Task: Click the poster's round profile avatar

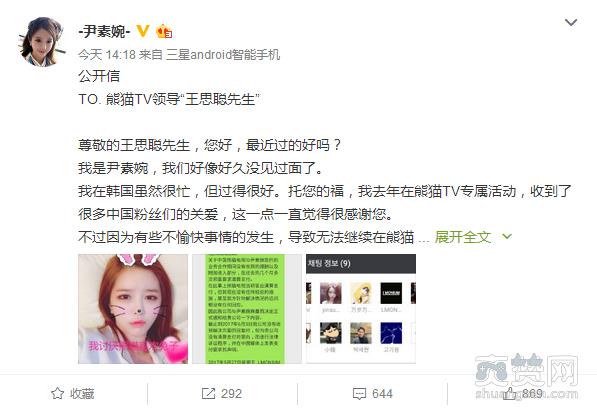Action: click(42, 42)
